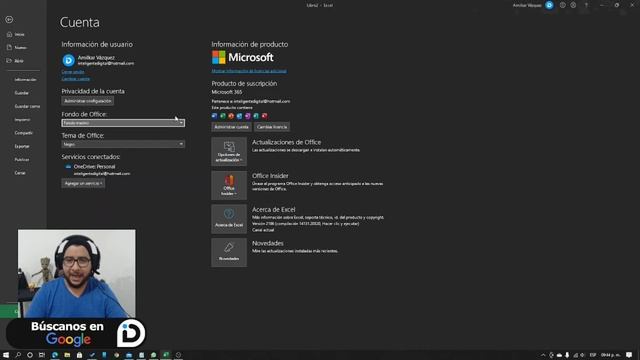Screen dimensions: 640x360
Task: Click the additional license information link
Action: pyautogui.click(x=249, y=71)
